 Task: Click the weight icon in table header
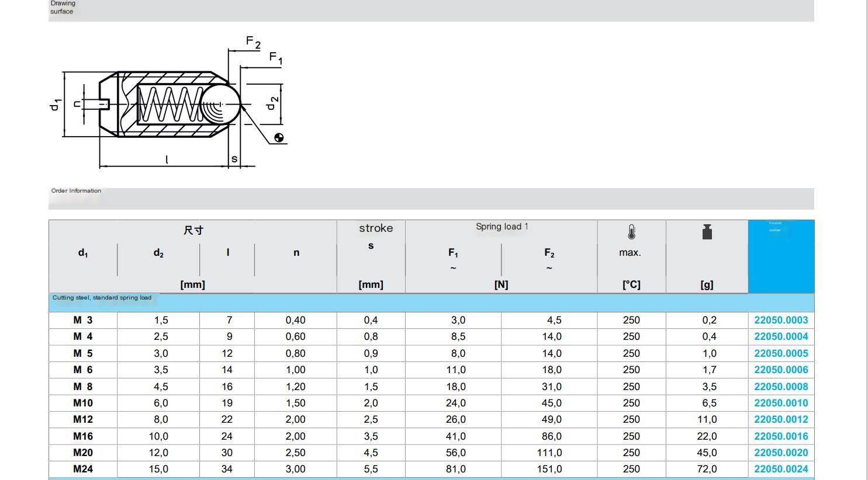(x=707, y=232)
